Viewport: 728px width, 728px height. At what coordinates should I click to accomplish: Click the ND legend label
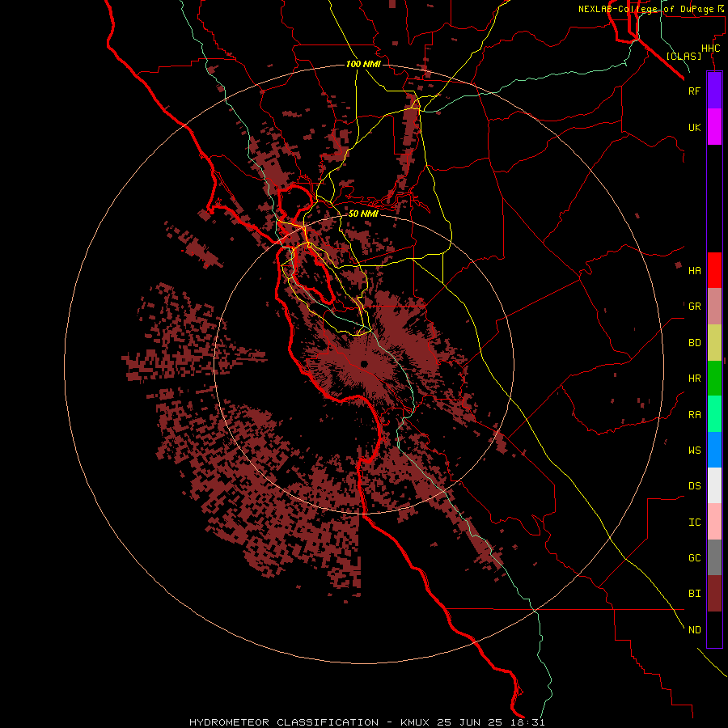coord(694,630)
